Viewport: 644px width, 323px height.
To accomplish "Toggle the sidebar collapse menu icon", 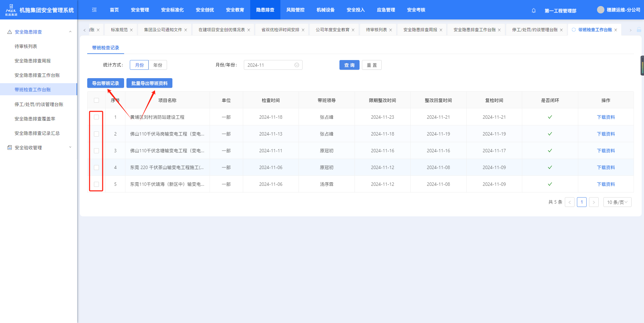I will point(94,10).
